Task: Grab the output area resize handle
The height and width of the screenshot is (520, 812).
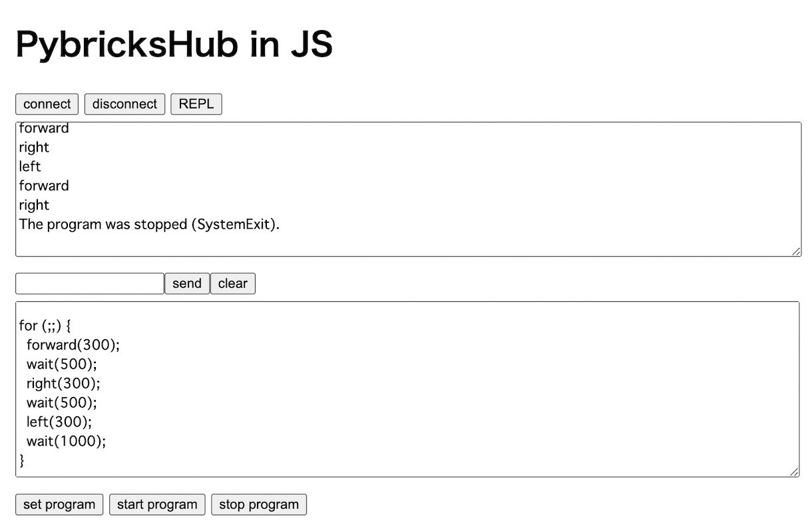Action: pyautogui.click(x=796, y=251)
